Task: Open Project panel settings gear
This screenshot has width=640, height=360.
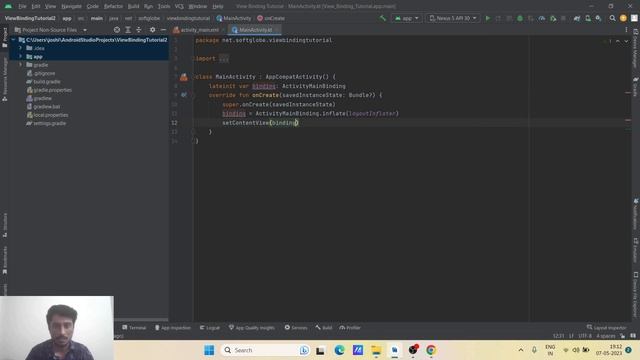Action: (x=152, y=30)
